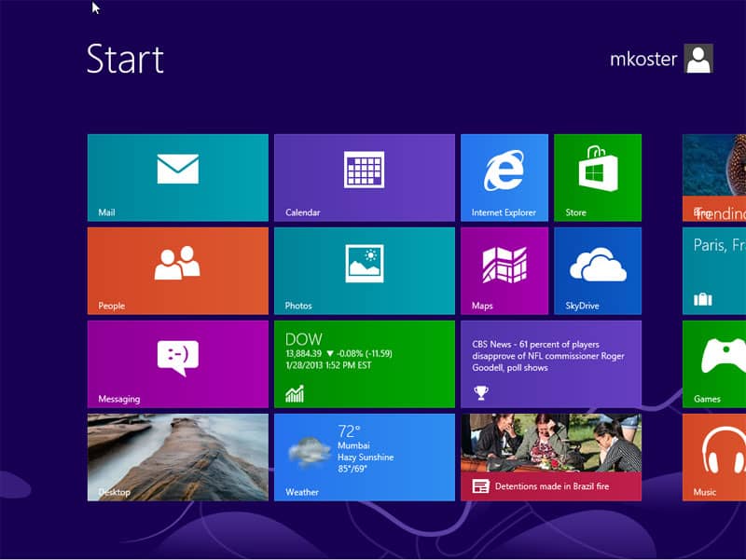Open the Photos tile
The height and width of the screenshot is (560, 746).
pos(365,270)
